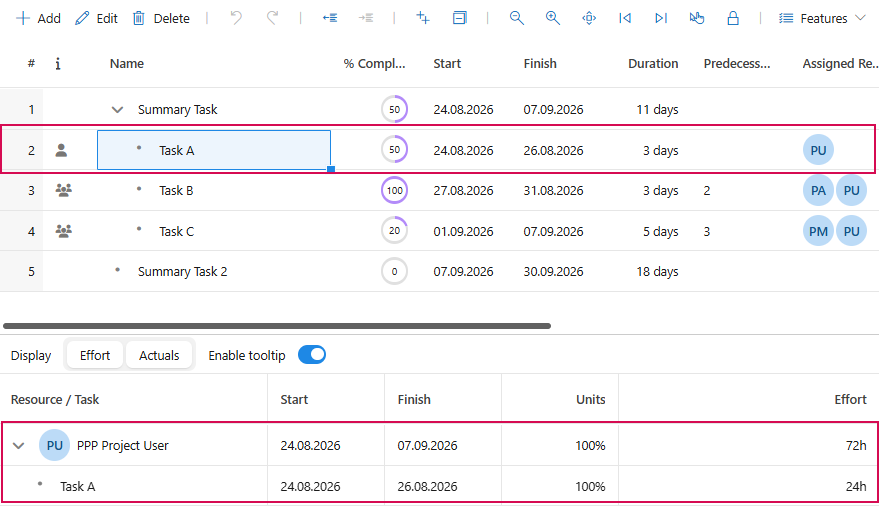The image size is (879, 513).
Task: Click the Start column header in task grid
Action: [447, 64]
